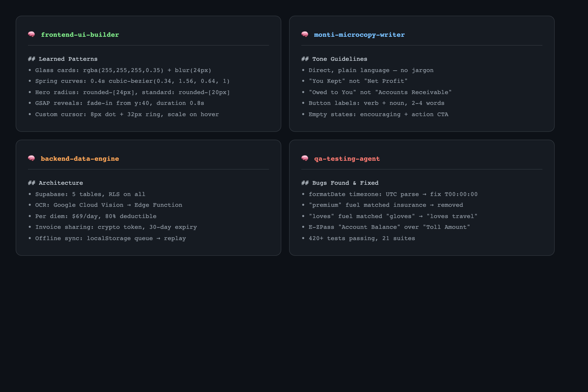Viewport: 588px width, 392px height.
Task: Click the brain icon beside qa-testing-agent
Action: pos(305,158)
